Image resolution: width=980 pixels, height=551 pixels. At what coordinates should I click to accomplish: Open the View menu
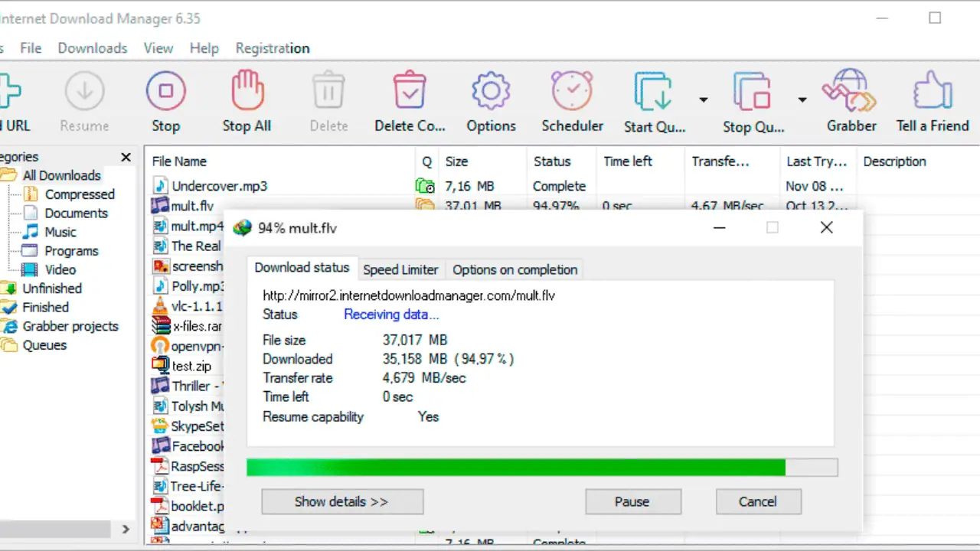(158, 48)
